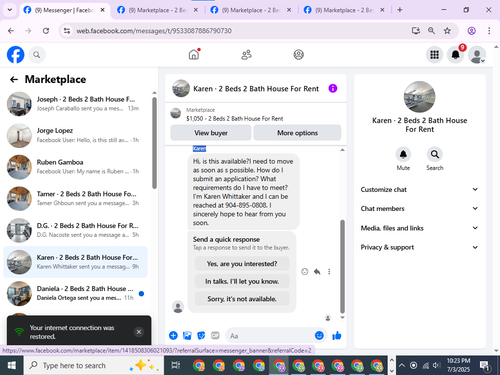
Task: Open more message options three dots
Action: pyautogui.click(x=329, y=272)
